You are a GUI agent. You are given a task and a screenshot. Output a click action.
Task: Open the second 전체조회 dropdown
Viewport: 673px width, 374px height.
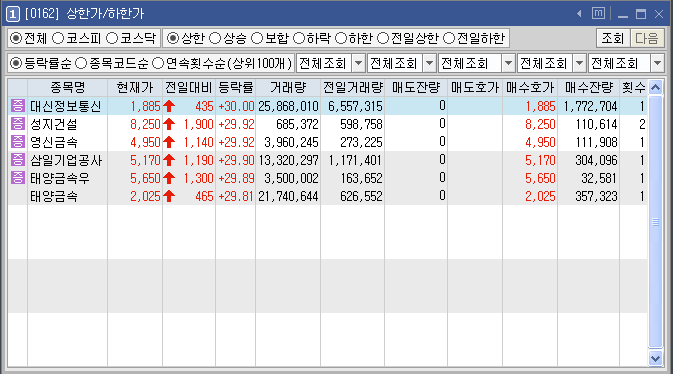point(430,64)
